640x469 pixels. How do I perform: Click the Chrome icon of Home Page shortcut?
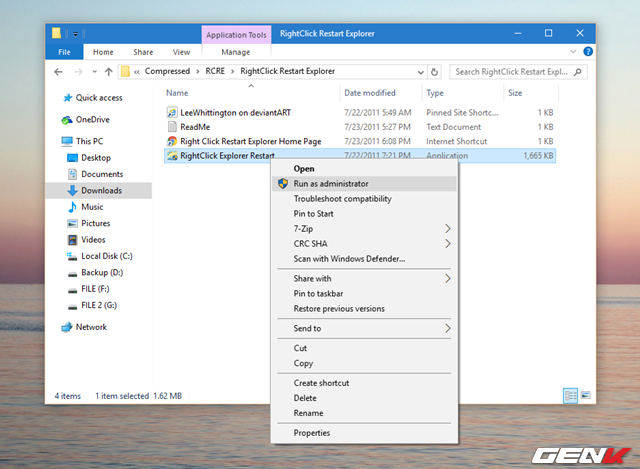[x=172, y=141]
